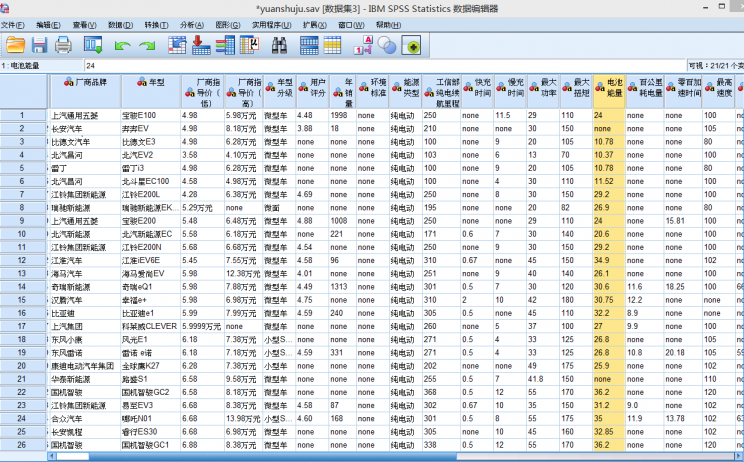Save the dataset with the floppy disk icon
Screen dimensions: 744x462
(x=39, y=45)
